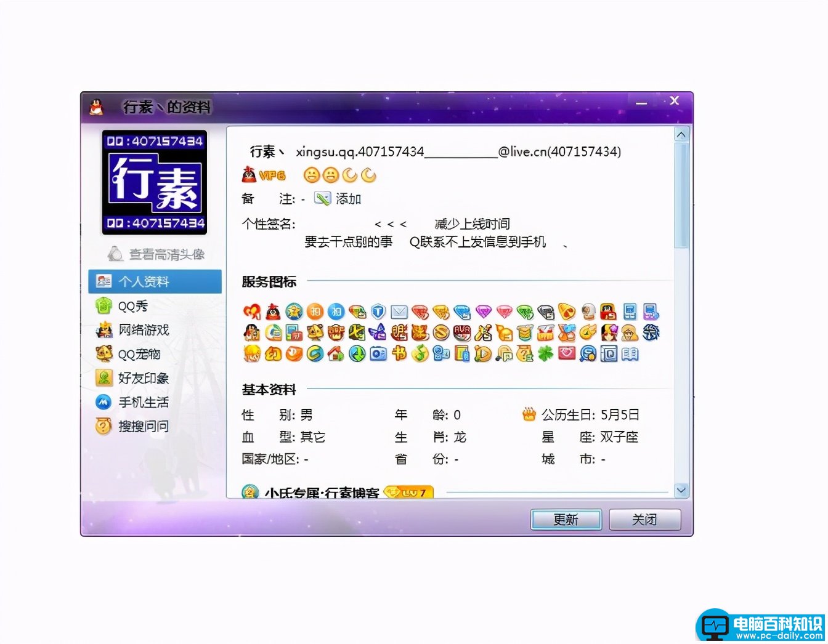Click the red-hat QQ penguin service icon
Viewport: 828px width, 644px height.
point(273,312)
